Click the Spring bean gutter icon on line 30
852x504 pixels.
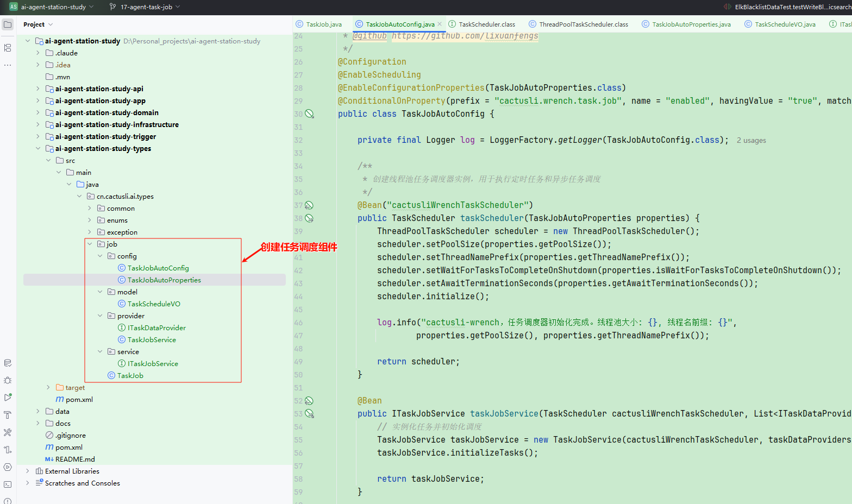click(x=309, y=114)
